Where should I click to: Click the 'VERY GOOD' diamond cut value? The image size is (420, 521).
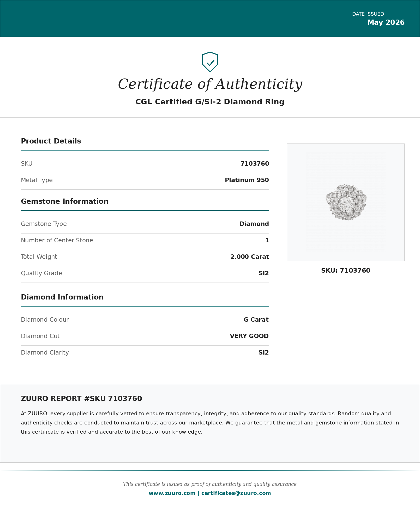click(249, 336)
